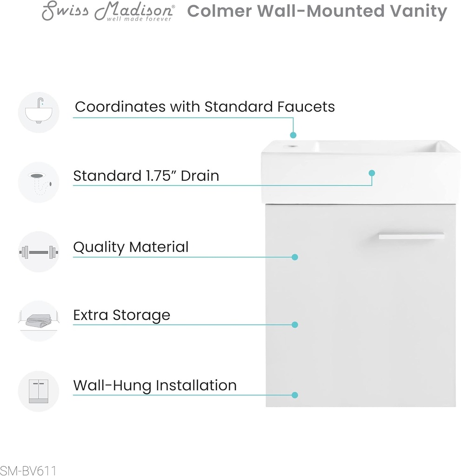Click the wall-hung cabinet icon
Viewport: 461px width, 476px height.
[x=39, y=391]
